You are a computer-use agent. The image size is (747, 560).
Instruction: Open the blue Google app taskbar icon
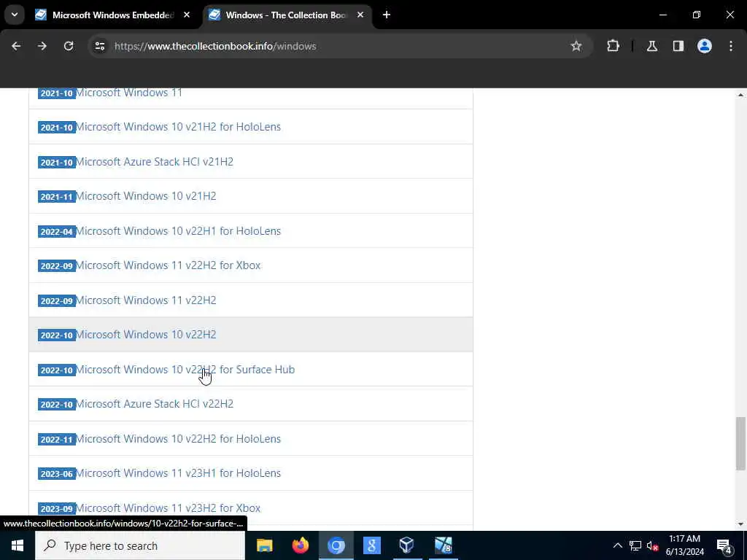coord(371,545)
